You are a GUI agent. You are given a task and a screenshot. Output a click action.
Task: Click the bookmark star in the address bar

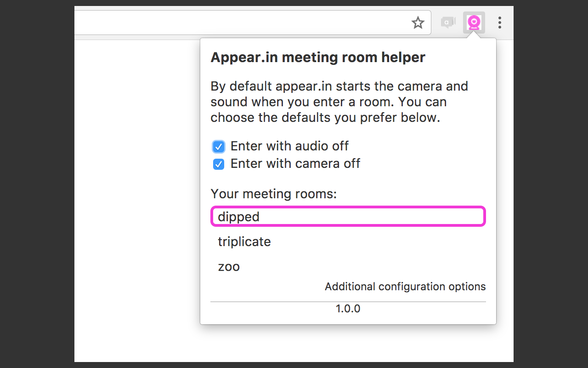[x=418, y=22]
